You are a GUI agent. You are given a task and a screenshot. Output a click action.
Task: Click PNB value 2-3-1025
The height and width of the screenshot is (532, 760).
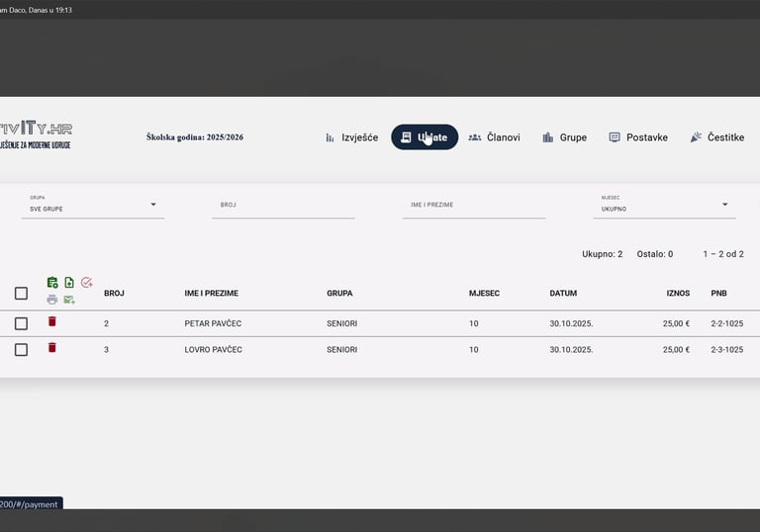727,350
